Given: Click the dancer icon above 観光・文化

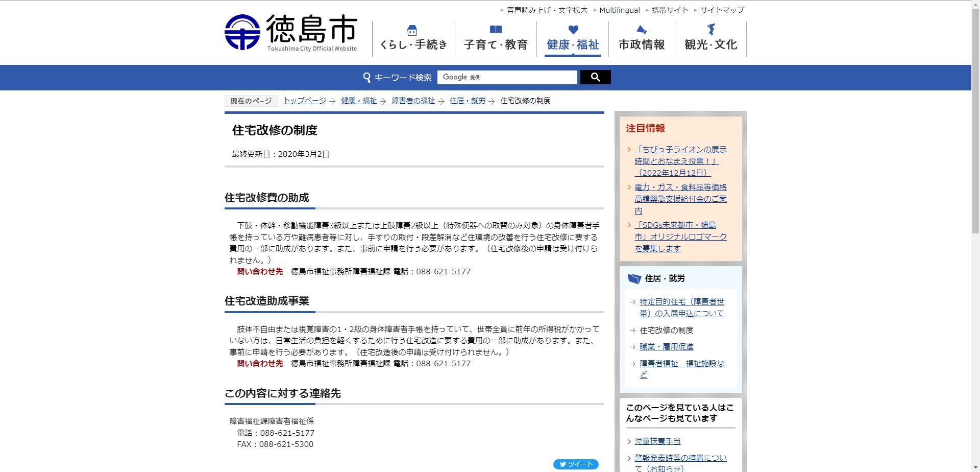Looking at the screenshot, I should click(x=710, y=29).
